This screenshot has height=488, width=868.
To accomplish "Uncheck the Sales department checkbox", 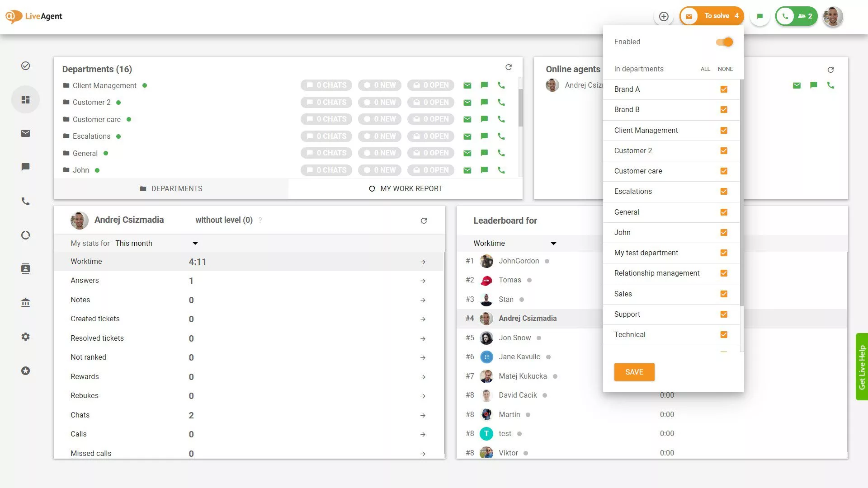I will coord(724,294).
